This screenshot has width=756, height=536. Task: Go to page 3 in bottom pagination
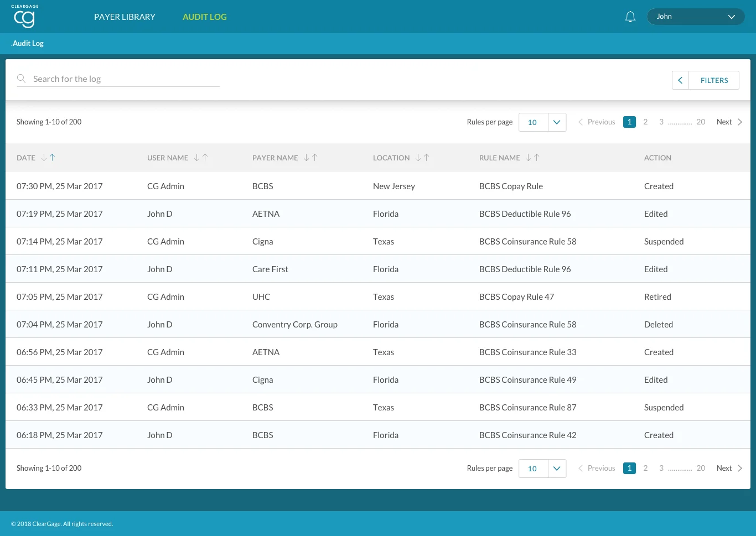point(661,468)
